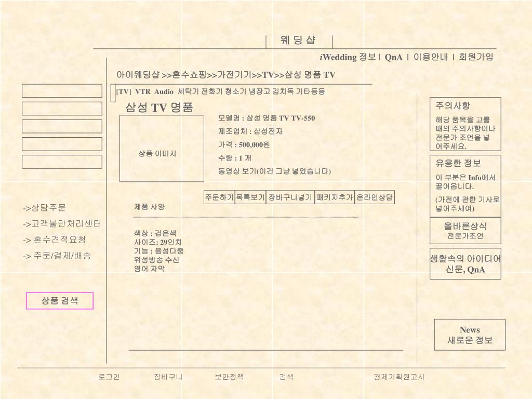This screenshot has height=399, width=532.
Task: Open the 회원가입 link
Action: (476, 57)
